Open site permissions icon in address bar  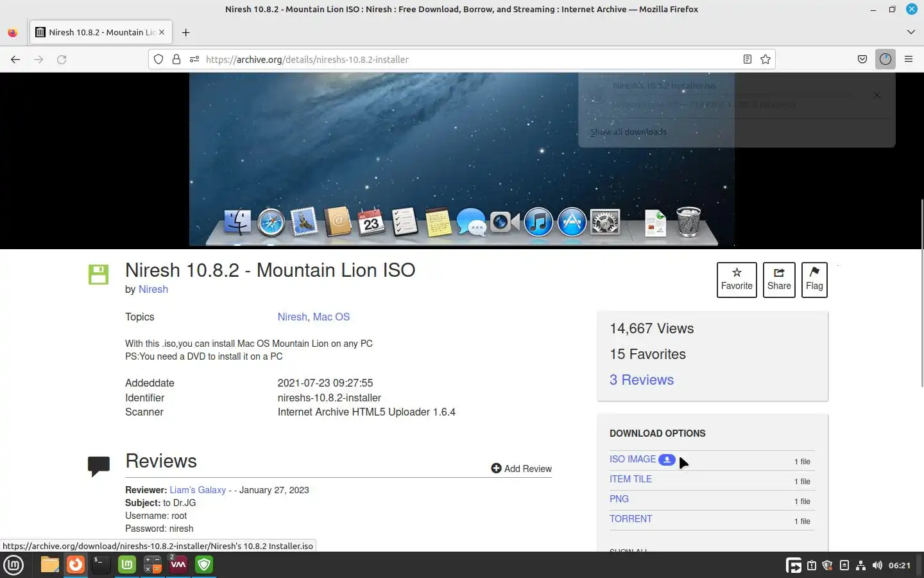pos(194,59)
